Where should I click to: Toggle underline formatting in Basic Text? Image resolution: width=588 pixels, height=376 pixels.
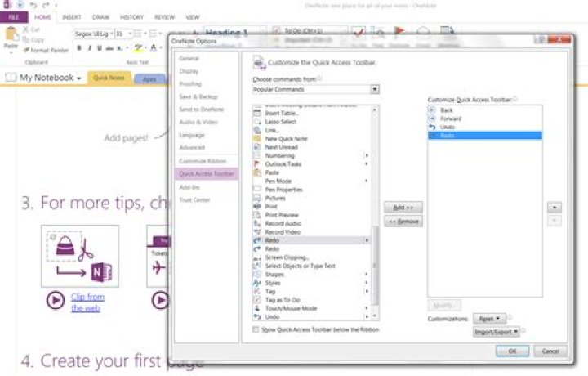[100, 48]
